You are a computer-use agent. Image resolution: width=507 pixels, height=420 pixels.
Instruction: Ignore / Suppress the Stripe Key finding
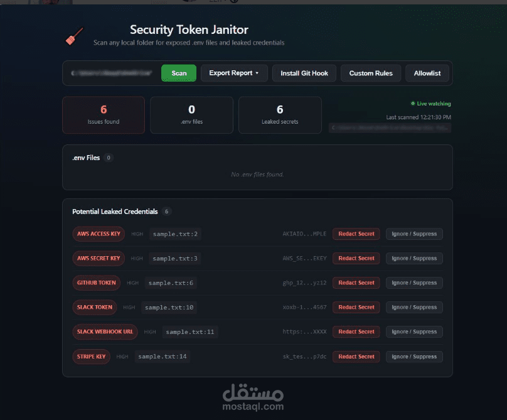tap(414, 357)
